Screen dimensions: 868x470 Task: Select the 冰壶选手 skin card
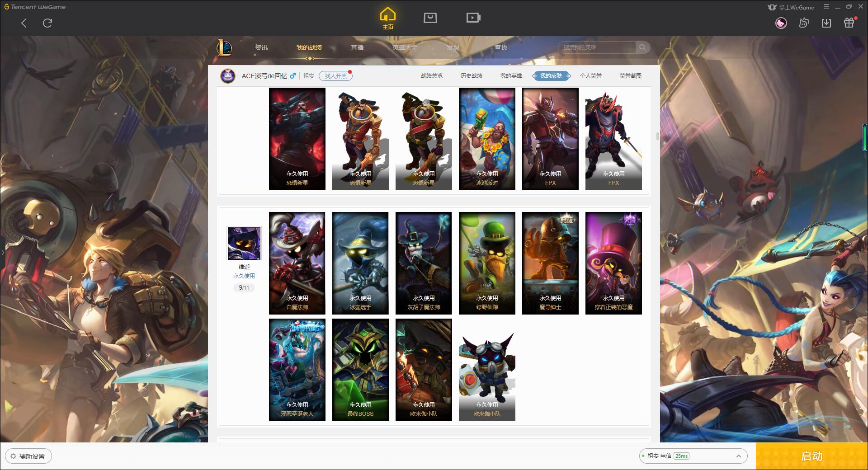point(360,263)
